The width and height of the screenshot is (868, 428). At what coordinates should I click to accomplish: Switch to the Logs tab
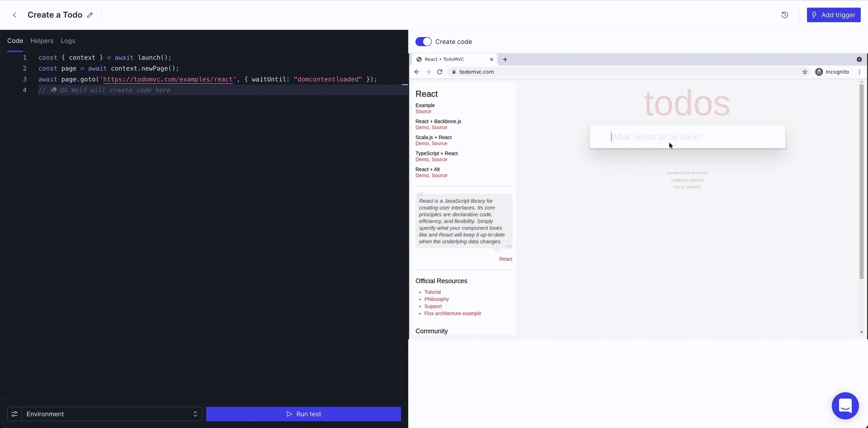[x=68, y=41]
